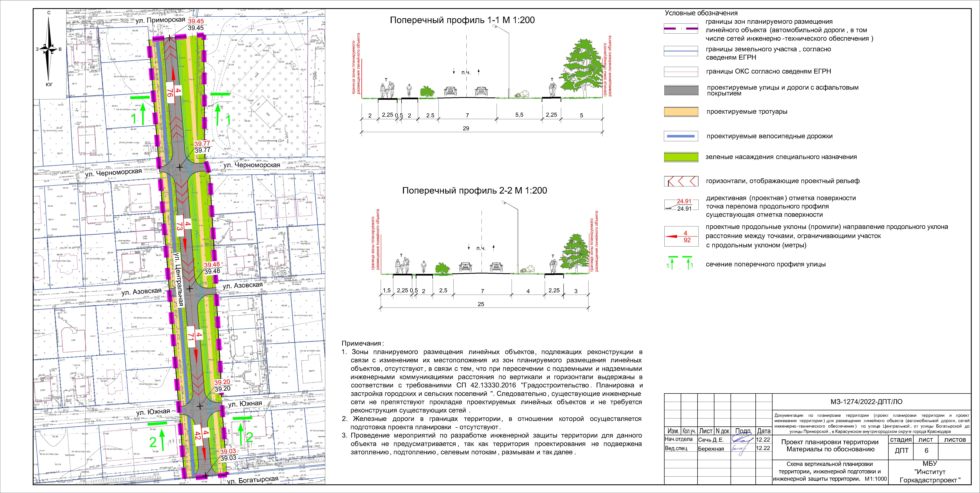Image resolution: width=980 pixels, height=493 pixels.
Task: Click the left car in profile 1-1
Action: pyautogui.click(x=450, y=92)
